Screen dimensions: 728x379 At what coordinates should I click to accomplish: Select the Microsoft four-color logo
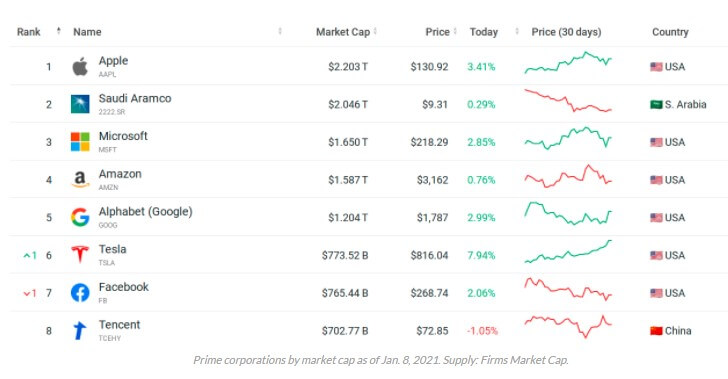[x=80, y=142]
